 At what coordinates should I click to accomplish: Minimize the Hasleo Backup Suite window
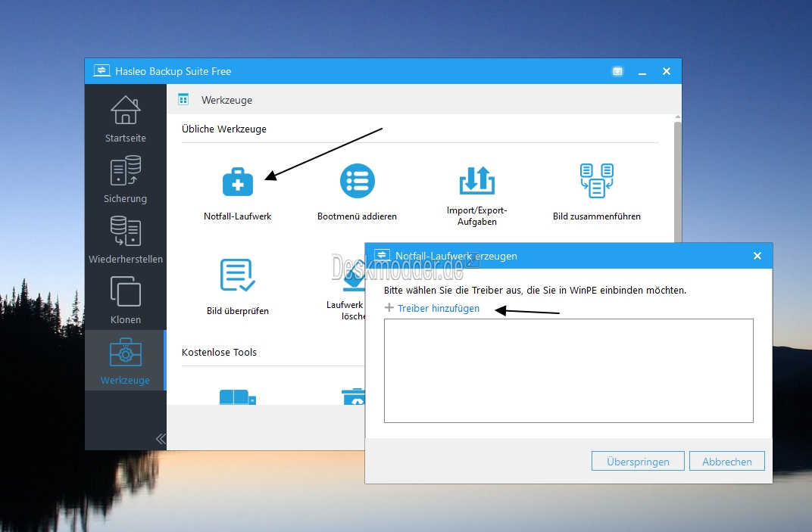[x=642, y=72]
